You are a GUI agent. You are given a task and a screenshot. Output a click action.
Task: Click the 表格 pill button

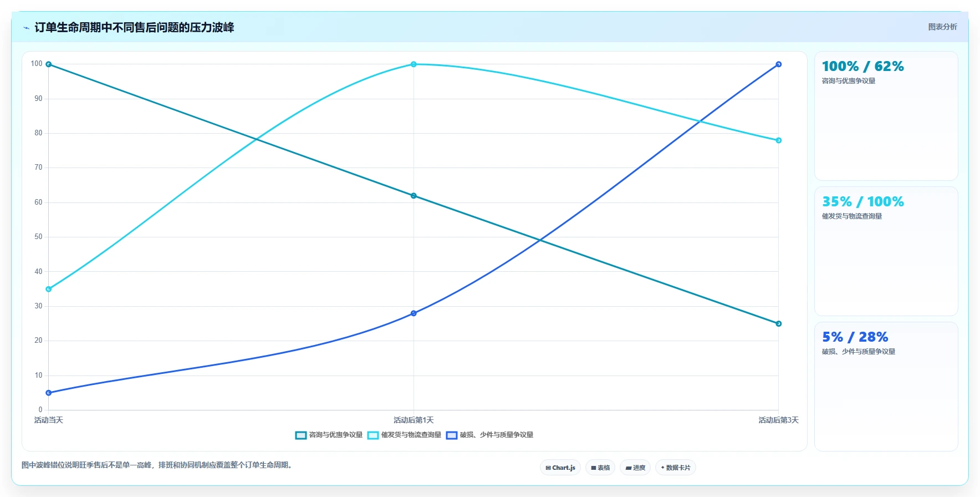(x=600, y=468)
